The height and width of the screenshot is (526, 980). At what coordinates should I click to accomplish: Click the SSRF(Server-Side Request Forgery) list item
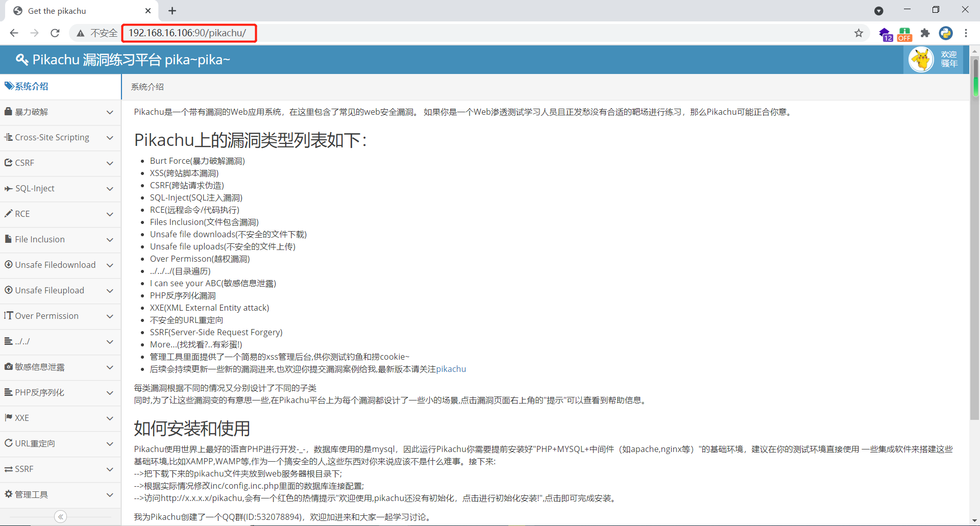216,332
